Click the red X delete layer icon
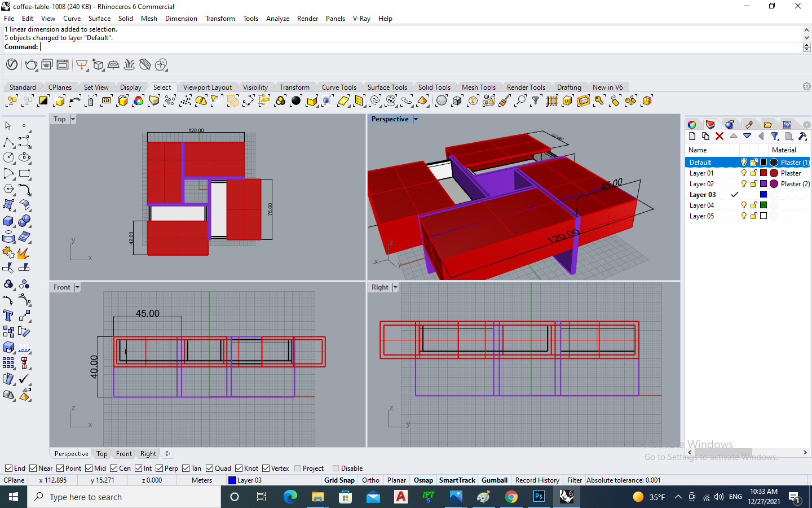The height and width of the screenshot is (508, 812). [720, 136]
